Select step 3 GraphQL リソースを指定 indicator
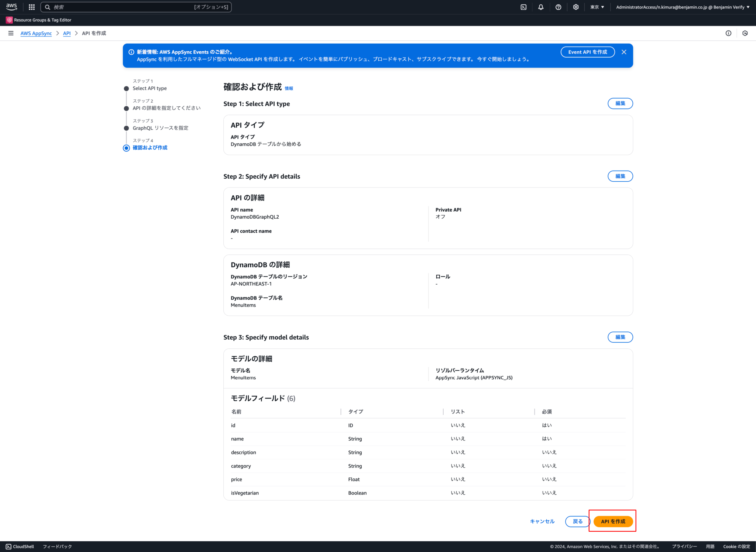Image resolution: width=756 pixels, height=552 pixels. click(126, 128)
